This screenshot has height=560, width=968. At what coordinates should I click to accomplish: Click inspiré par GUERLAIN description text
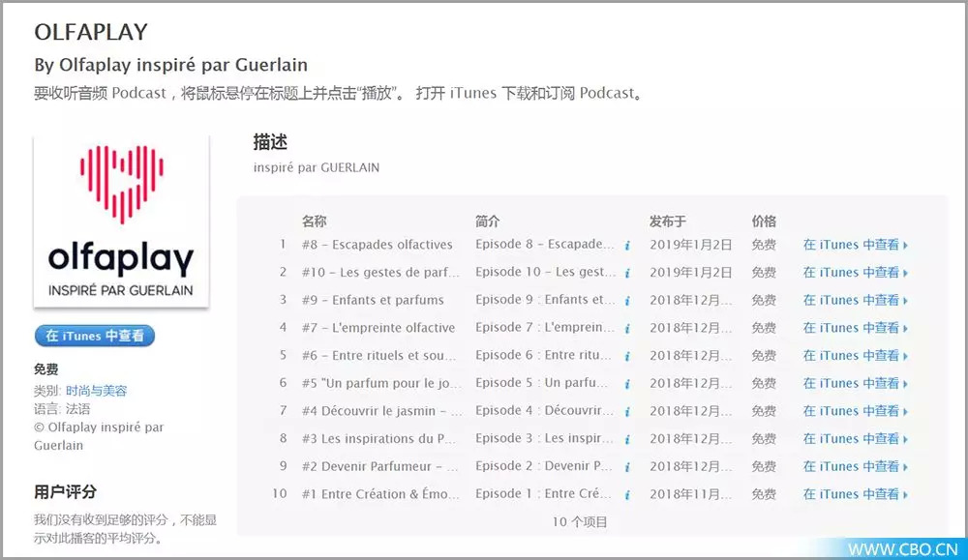(x=317, y=167)
